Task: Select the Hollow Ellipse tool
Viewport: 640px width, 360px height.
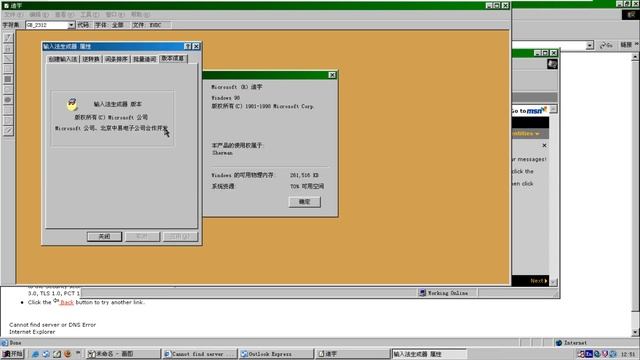Action: (x=8, y=89)
